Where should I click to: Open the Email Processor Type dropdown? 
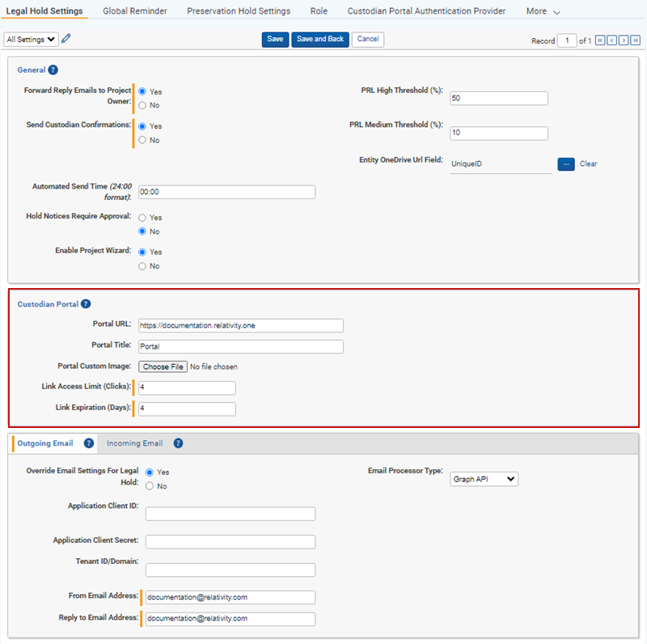484,479
